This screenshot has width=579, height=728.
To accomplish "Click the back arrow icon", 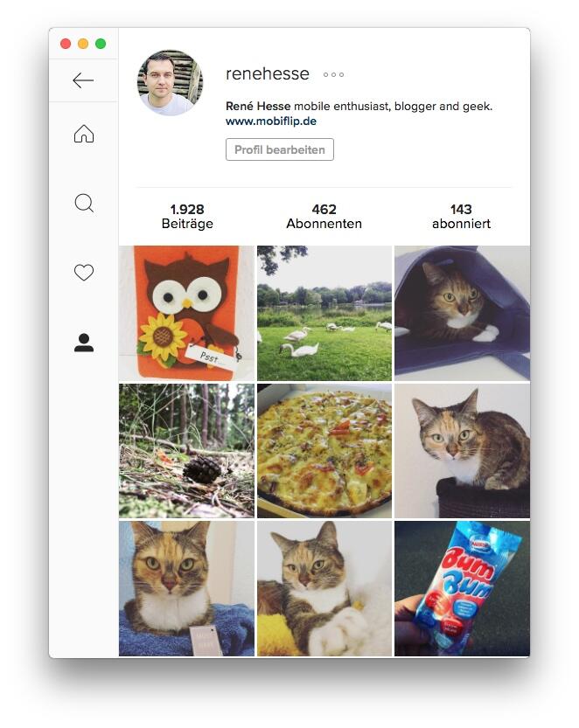I will [x=83, y=80].
